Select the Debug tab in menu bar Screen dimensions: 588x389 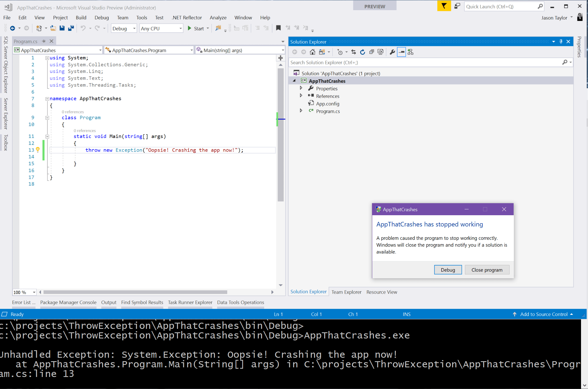click(x=102, y=17)
